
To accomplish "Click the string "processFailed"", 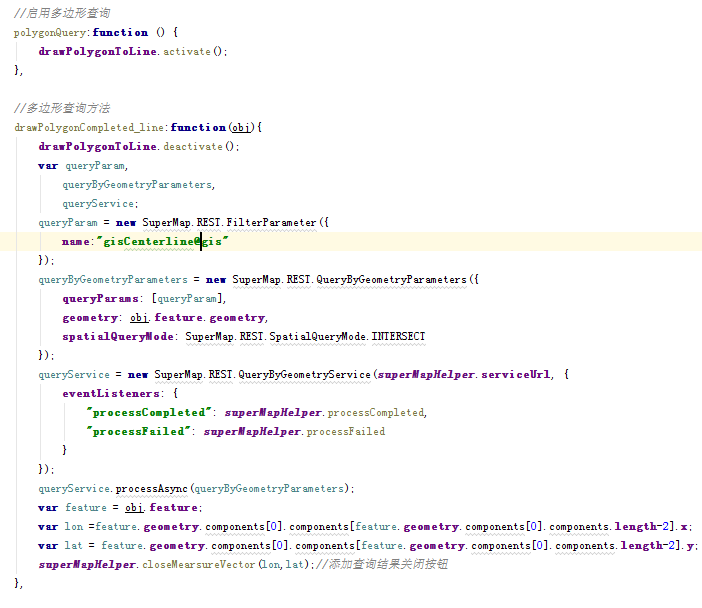I will click(x=139, y=431).
